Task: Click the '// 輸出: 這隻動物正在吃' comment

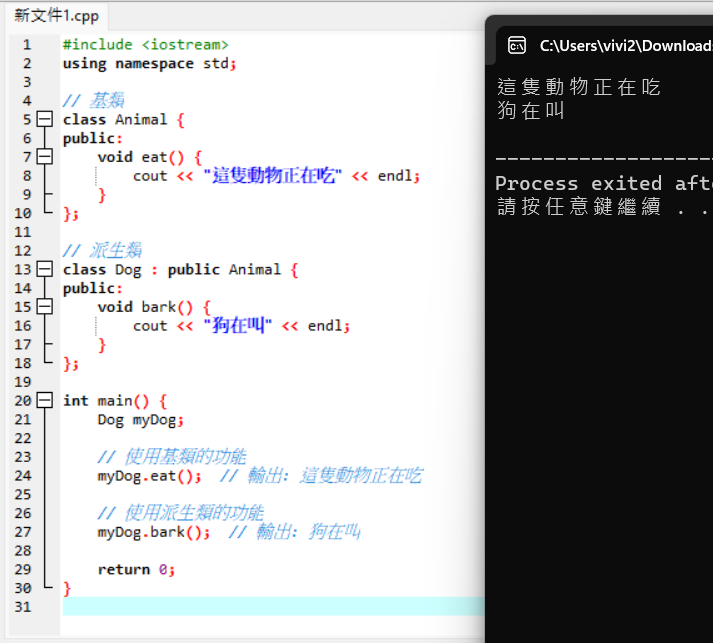Action: coord(321,475)
